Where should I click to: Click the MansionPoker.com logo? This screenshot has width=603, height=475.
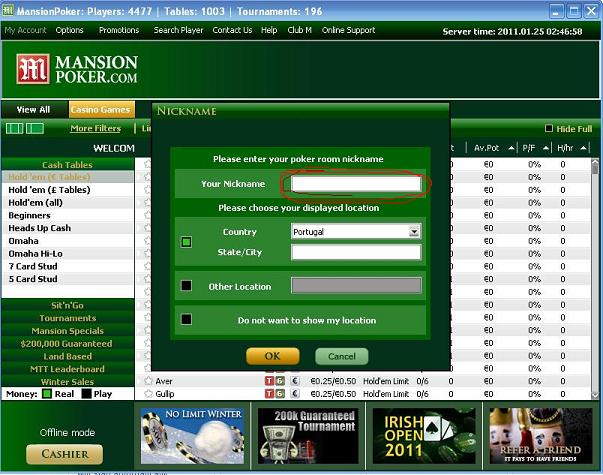(x=77, y=69)
